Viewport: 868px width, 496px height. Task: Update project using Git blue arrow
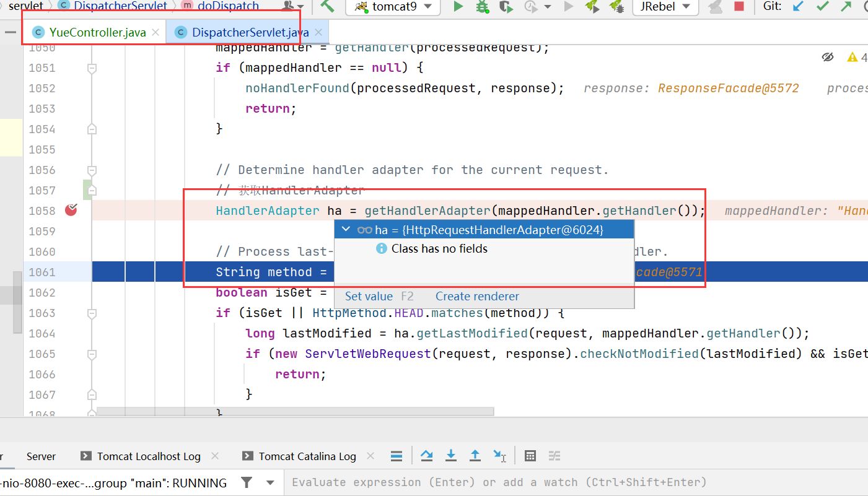[799, 6]
